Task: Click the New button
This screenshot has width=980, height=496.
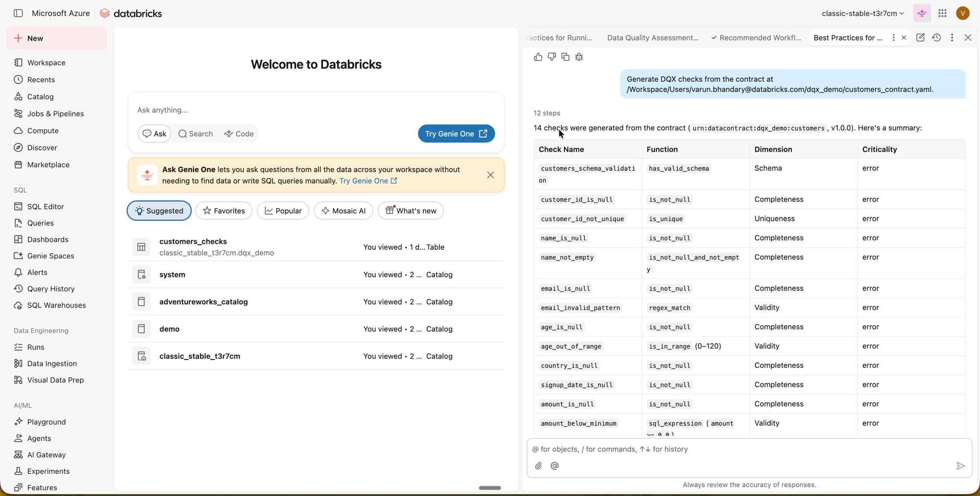Action: click(57, 38)
